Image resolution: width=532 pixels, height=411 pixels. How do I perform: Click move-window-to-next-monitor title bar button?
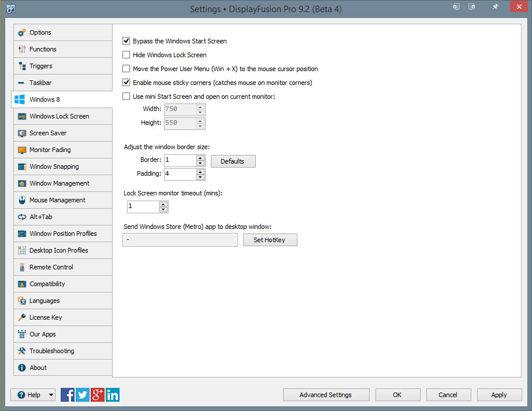pyautogui.click(x=457, y=6)
